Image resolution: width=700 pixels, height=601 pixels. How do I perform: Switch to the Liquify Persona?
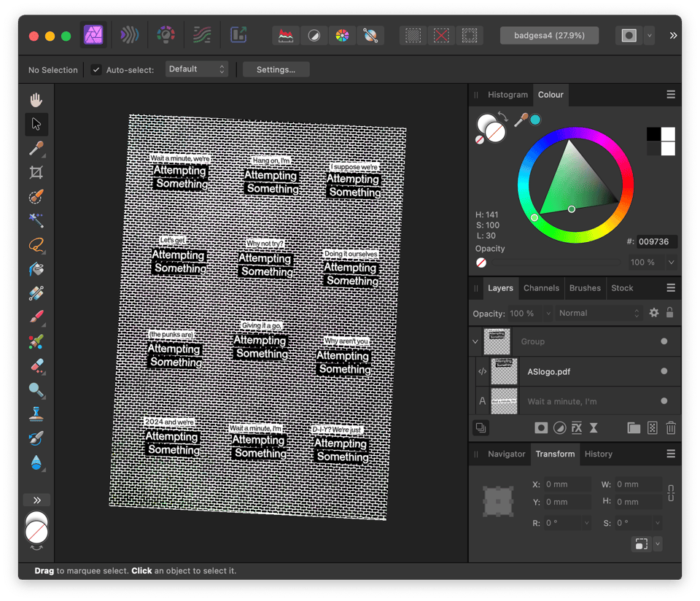[129, 35]
